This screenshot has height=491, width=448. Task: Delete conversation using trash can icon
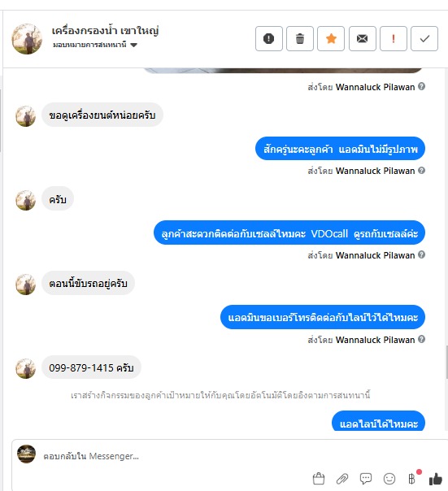[x=300, y=38]
